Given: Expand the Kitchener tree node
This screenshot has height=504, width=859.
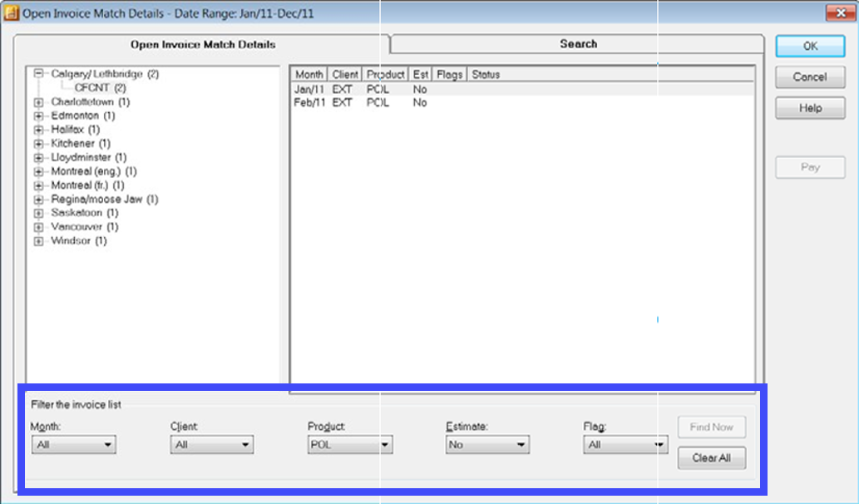Looking at the screenshot, I should pos(38,144).
